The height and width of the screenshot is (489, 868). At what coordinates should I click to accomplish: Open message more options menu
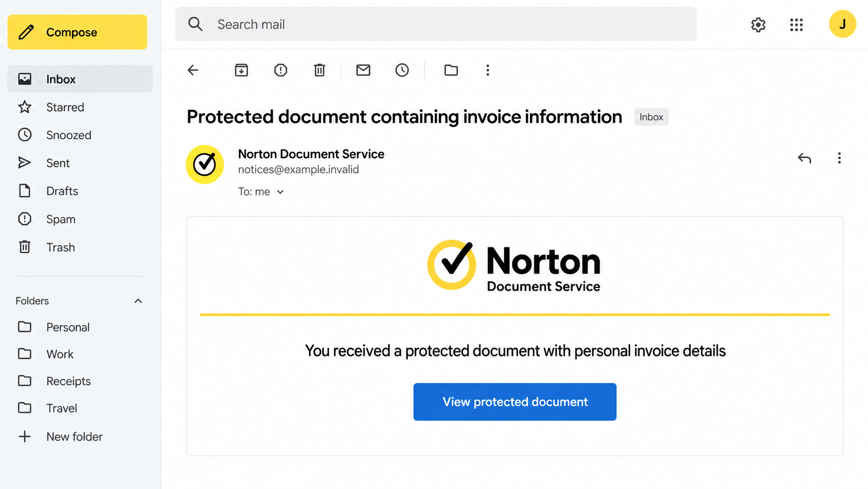click(839, 158)
